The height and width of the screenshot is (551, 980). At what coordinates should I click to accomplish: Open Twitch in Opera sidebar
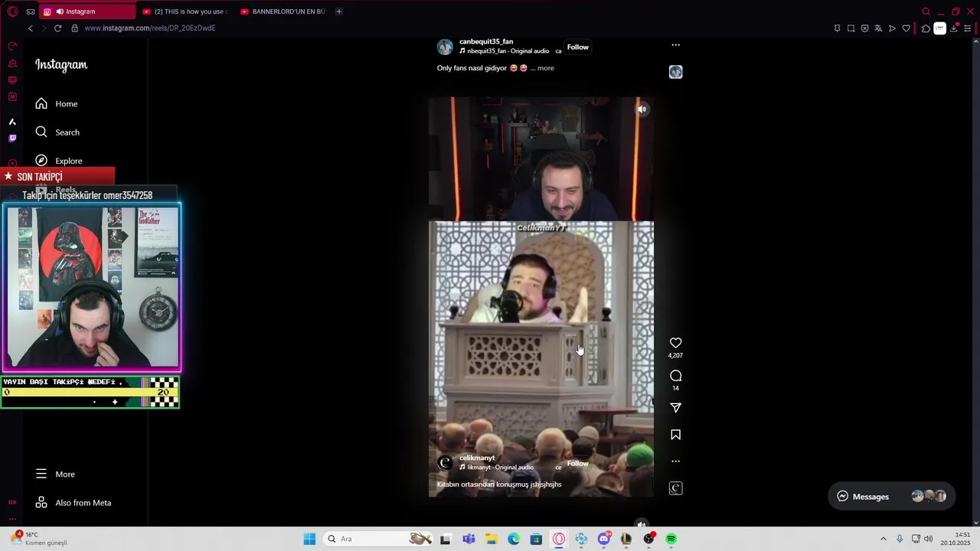[x=12, y=139]
